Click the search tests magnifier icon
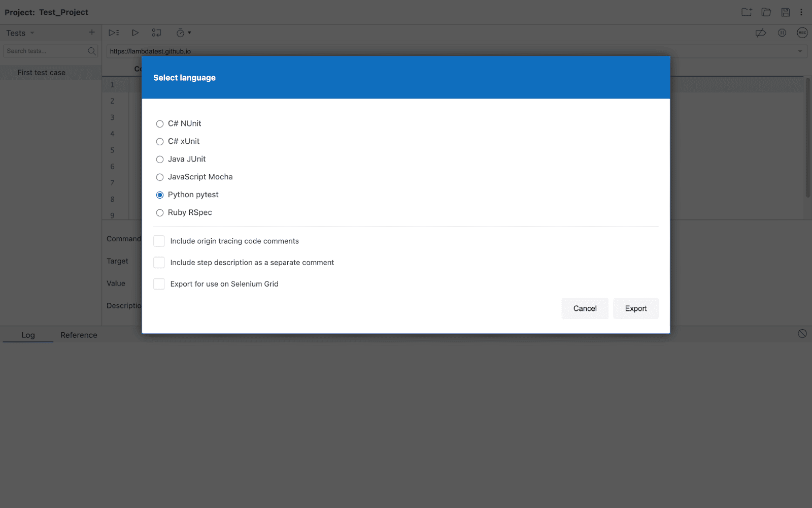Viewport: 812px width, 508px height. tap(92, 51)
